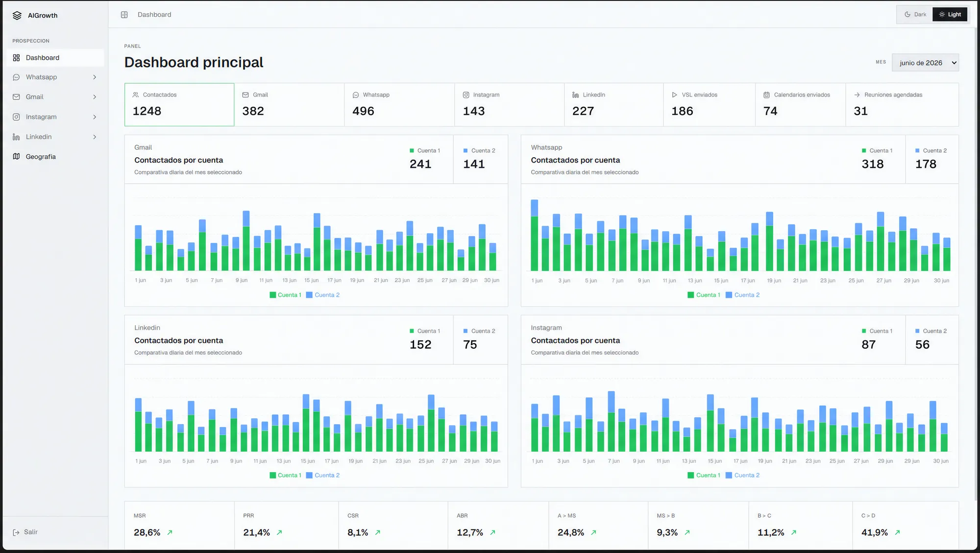Click Salir to log out
Viewport: 980px width, 553px height.
25,532
